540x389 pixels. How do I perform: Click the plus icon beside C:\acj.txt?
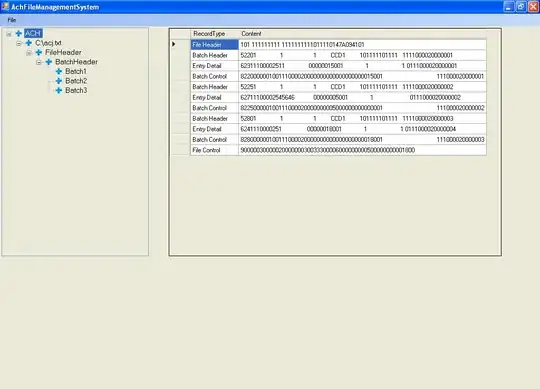tap(29, 43)
